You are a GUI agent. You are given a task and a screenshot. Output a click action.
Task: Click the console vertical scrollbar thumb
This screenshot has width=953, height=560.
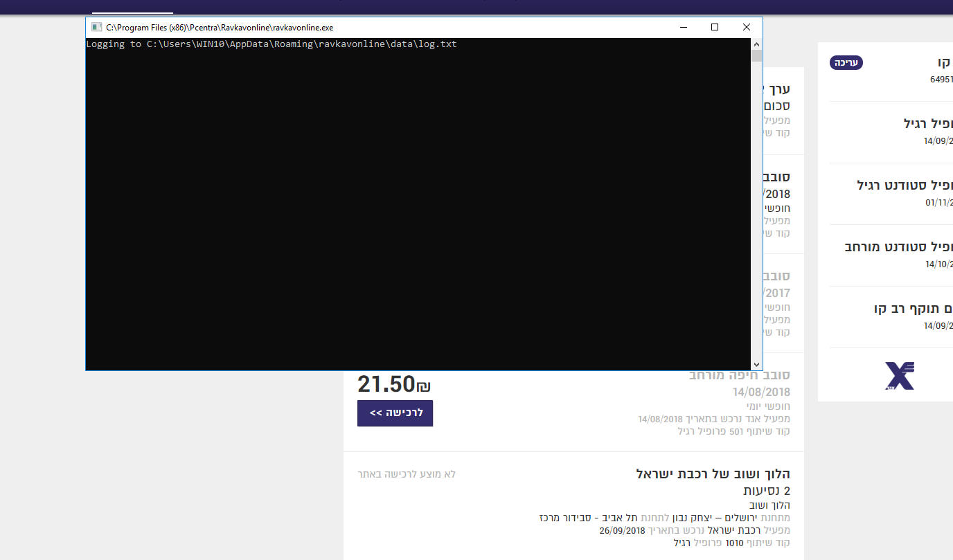tap(757, 56)
